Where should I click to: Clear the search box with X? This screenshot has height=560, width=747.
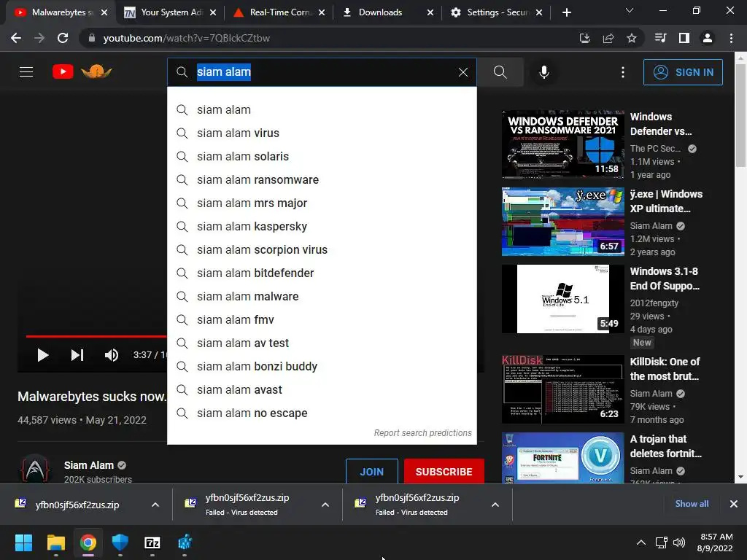(x=462, y=72)
